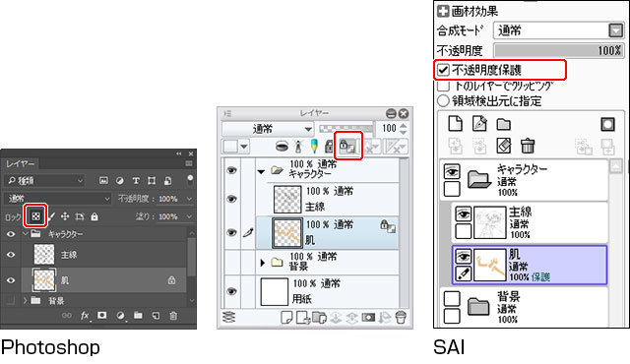The height and width of the screenshot is (364, 630).
Task: Click draft layer pencil icon in middle panel
Action: tap(314, 146)
